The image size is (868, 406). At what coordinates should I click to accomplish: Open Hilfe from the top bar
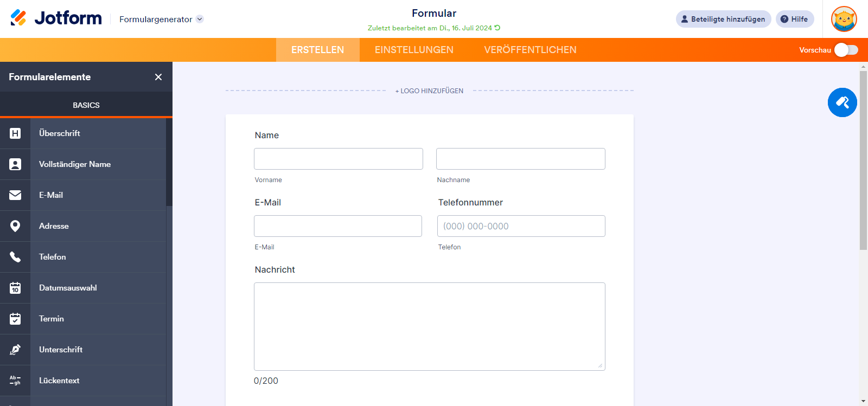795,18
